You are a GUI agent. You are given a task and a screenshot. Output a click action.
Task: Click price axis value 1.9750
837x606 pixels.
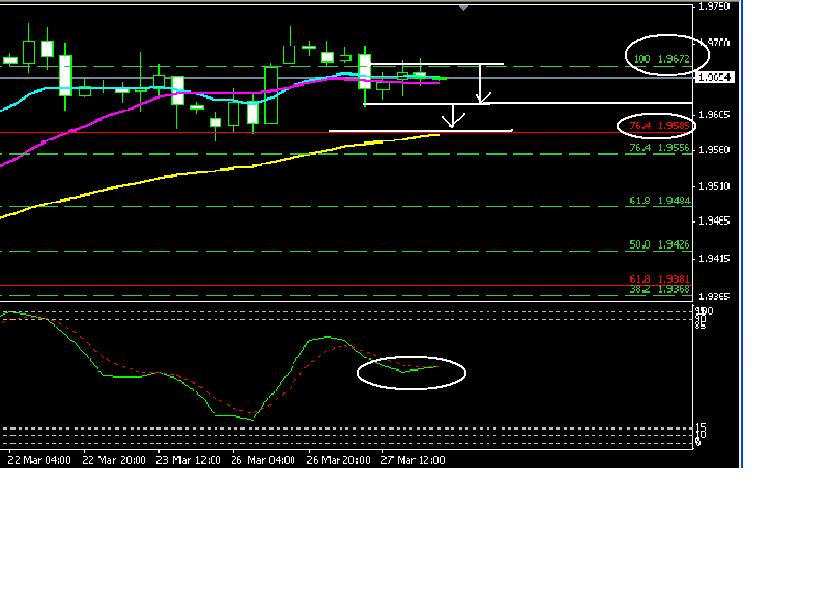714,7
